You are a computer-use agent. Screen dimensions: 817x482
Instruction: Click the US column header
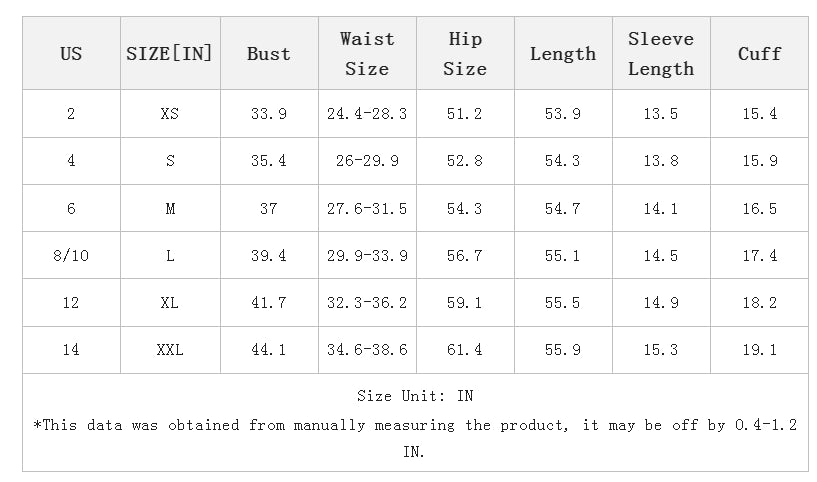pyautogui.click(x=71, y=54)
